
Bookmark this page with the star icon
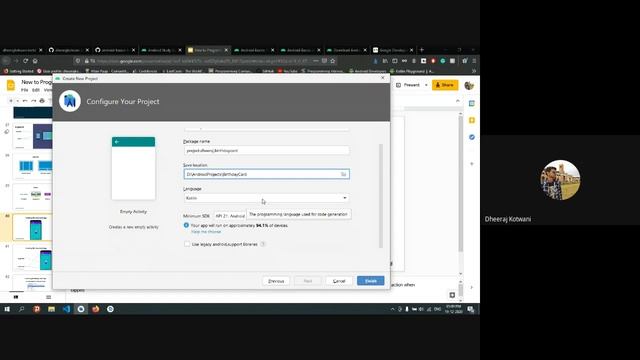[333, 61]
